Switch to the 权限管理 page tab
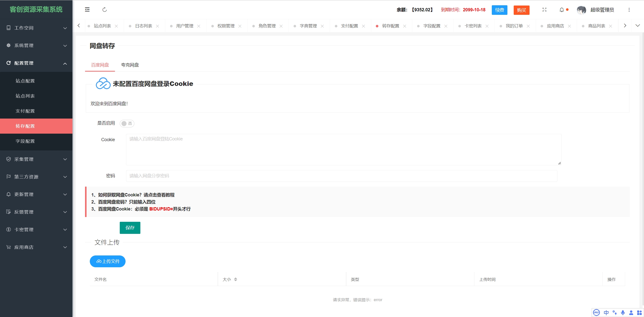Screen dimensions: 644x317 pyautogui.click(x=226, y=26)
